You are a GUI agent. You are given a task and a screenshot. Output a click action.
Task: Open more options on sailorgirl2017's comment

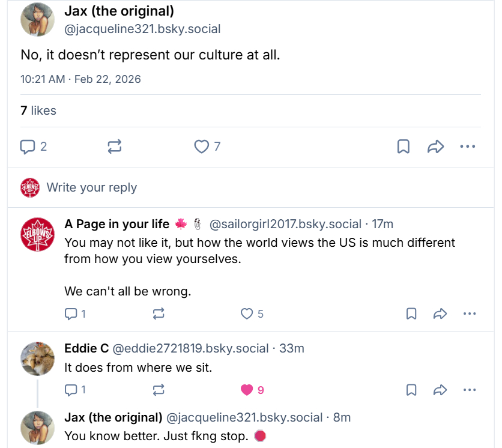click(470, 313)
